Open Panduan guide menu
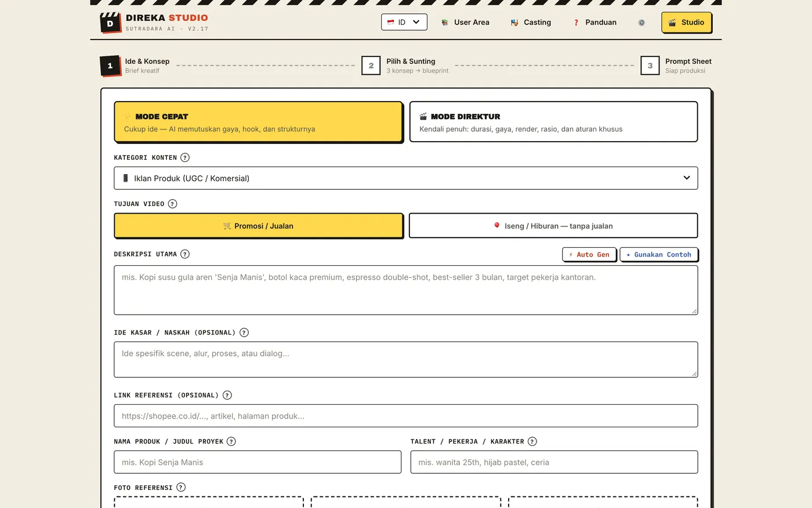Image resolution: width=812 pixels, height=508 pixels. tap(594, 23)
